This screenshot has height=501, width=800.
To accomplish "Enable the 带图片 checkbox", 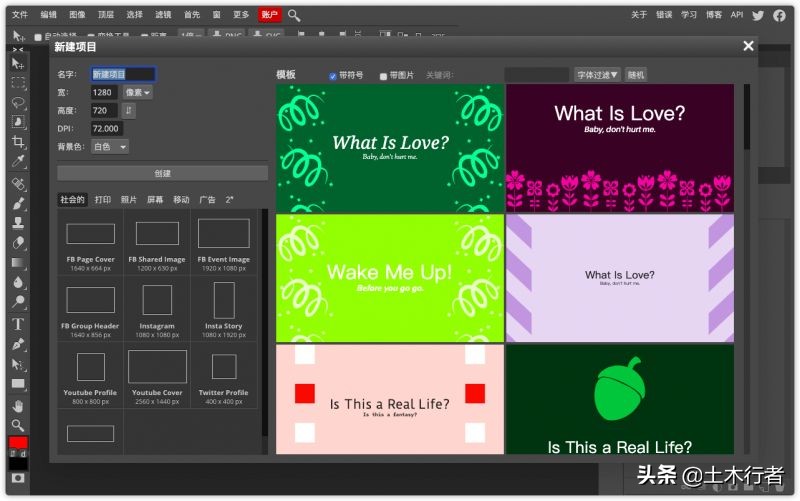I will pyautogui.click(x=383, y=76).
